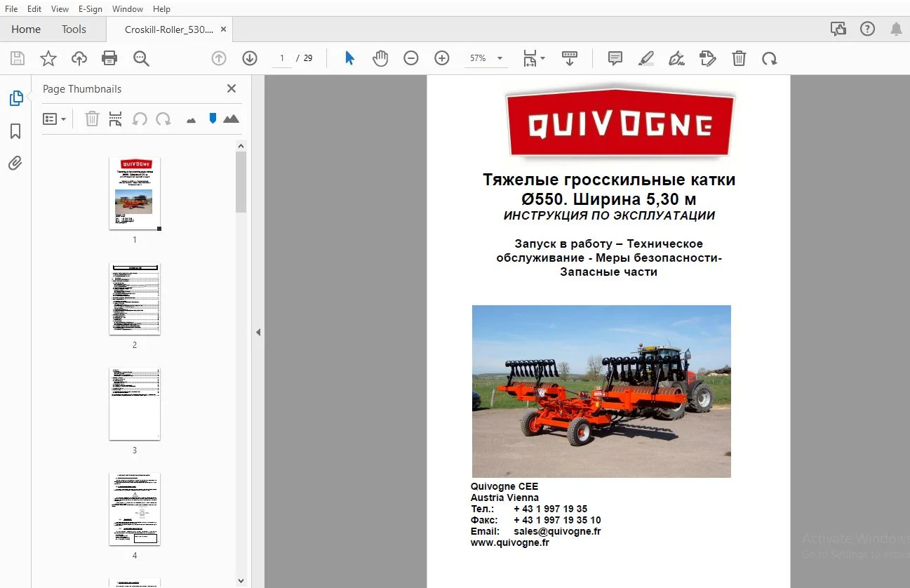Click thumbnails panel scrollbar up arrow
The image size is (910, 588).
(x=241, y=146)
